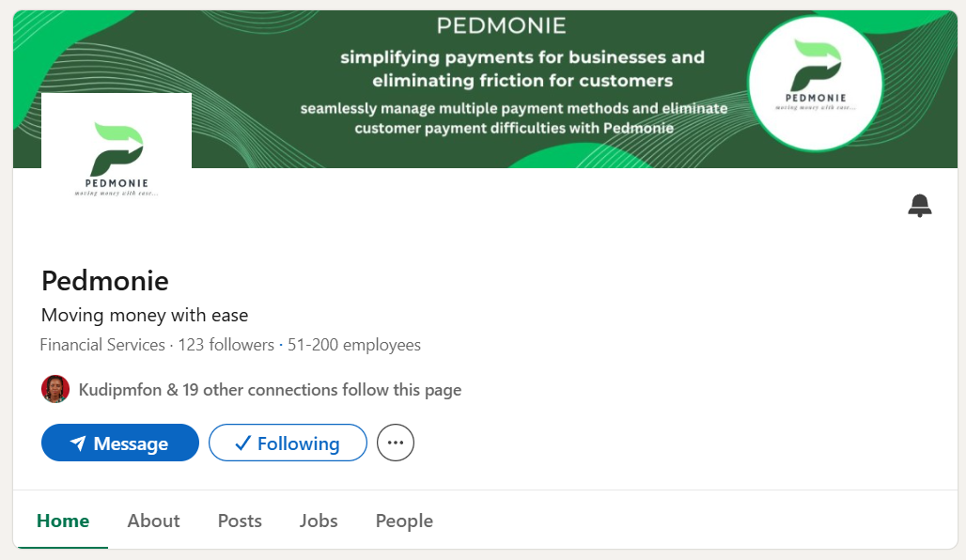Screen dimensions: 966x560
Task: Switch to the About tab
Action: (153, 520)
